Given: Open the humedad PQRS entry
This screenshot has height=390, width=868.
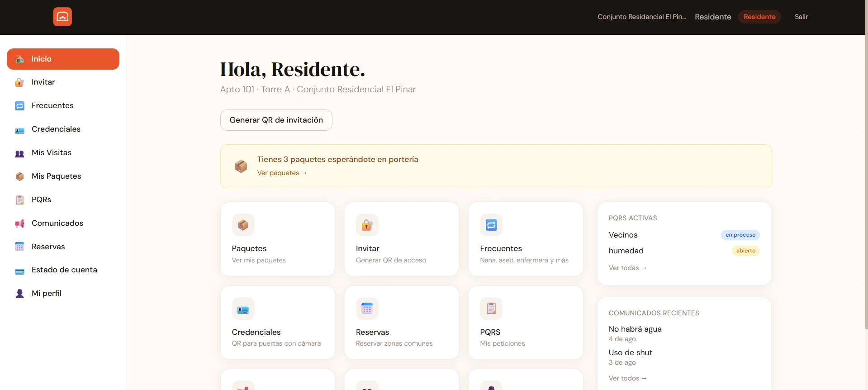Looking at the screenshot, I should click(626, 251).
